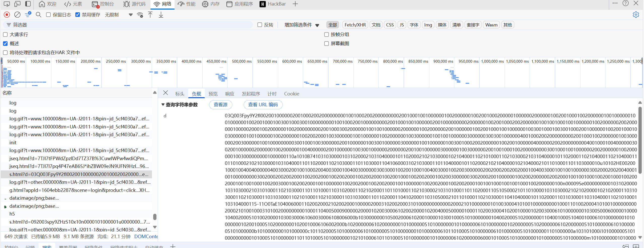Collapse the 查询字符串参数 section
This screenshot has width=644, height=248.
(163, 105)
